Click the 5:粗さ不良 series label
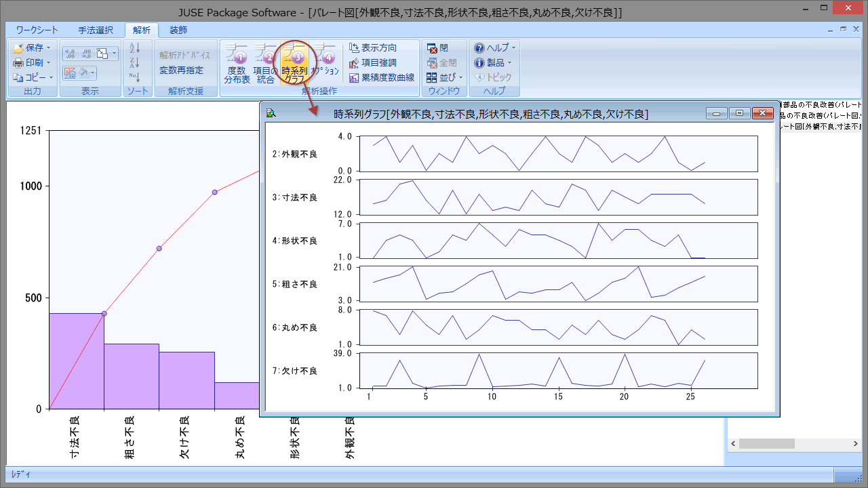The width and height of the screenshot is (868, 488). coord(295,284)
